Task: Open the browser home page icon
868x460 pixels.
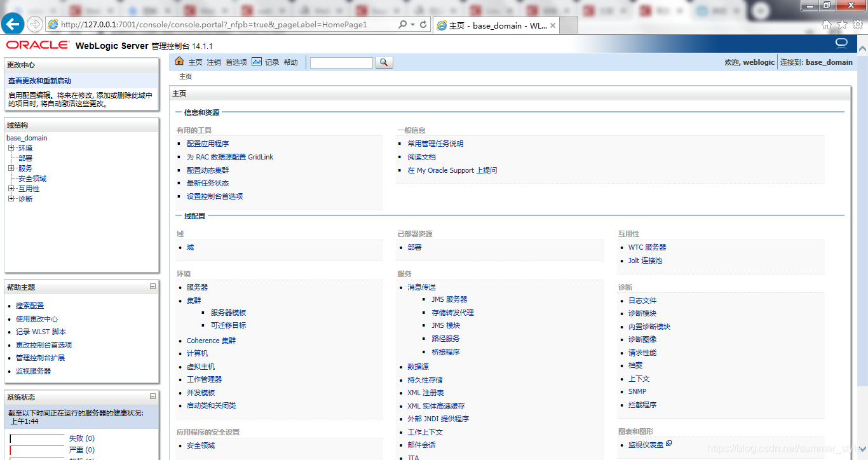Action: click(826, 24)
